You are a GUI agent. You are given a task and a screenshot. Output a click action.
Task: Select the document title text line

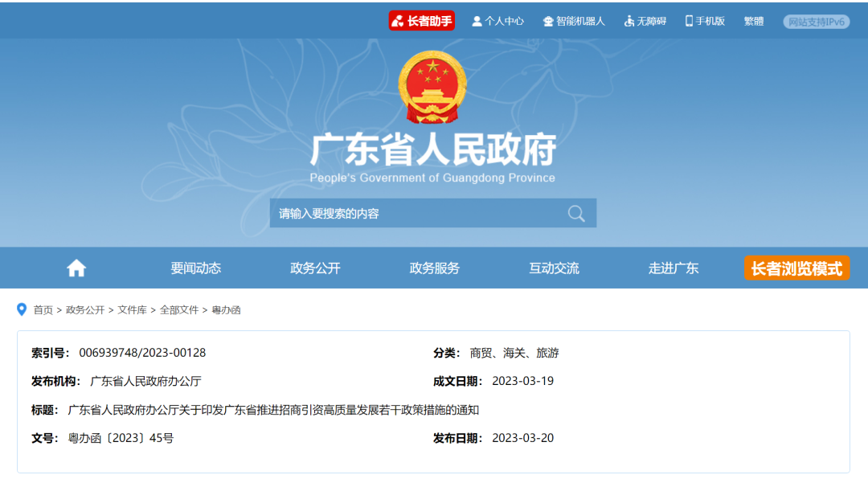(273, 410)
